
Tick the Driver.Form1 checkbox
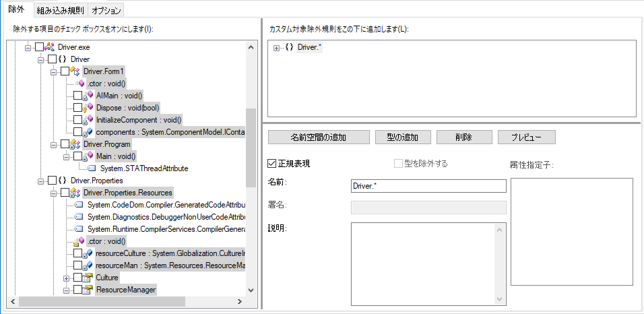tap(65, 71)
